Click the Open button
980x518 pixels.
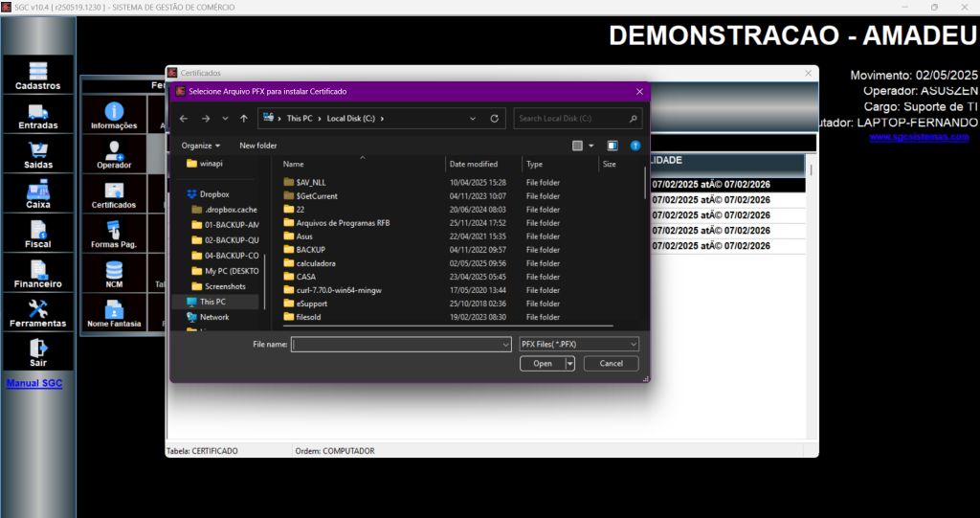(543, 364)
